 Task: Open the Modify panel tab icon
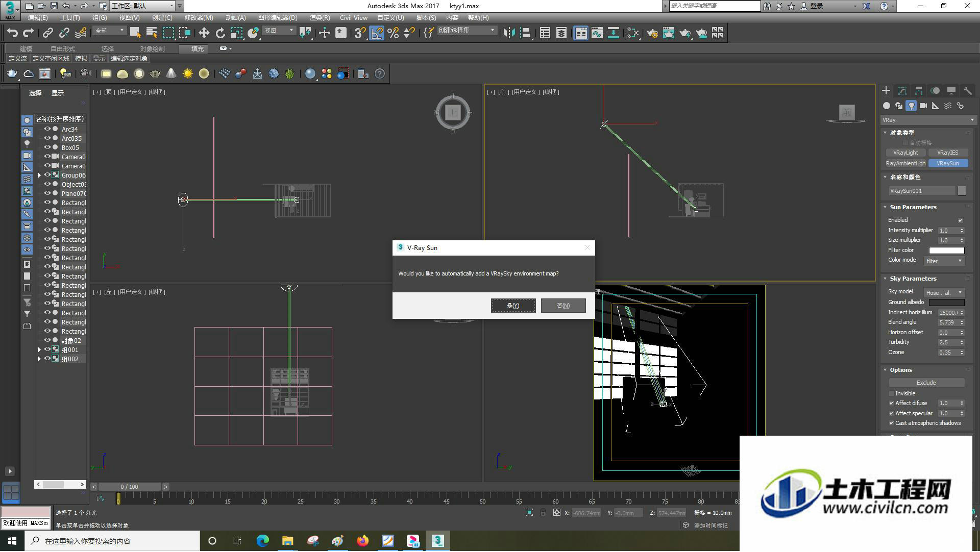pos(902,91)
